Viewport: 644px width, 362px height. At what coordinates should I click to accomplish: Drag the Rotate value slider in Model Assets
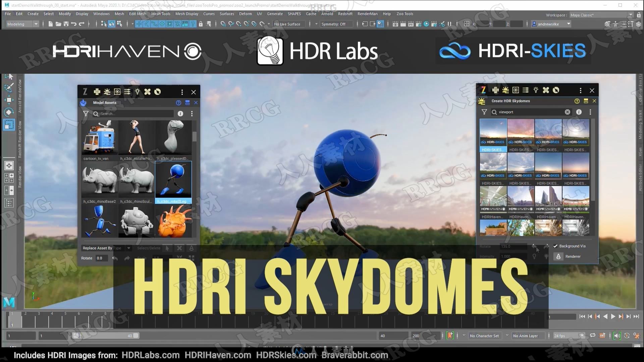click(x=101, y=258)
